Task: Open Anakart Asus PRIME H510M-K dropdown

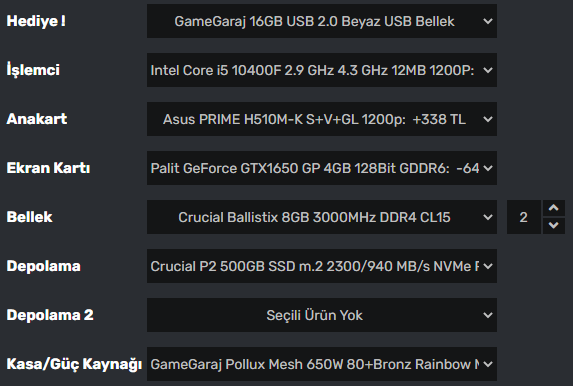Action: coord(322,119)
